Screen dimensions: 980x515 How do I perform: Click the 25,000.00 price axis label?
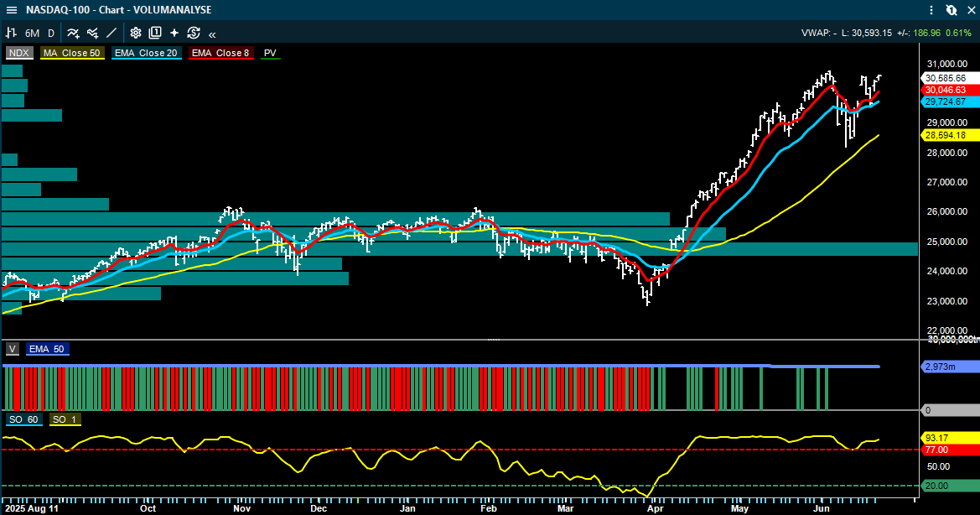pos(946,242)
